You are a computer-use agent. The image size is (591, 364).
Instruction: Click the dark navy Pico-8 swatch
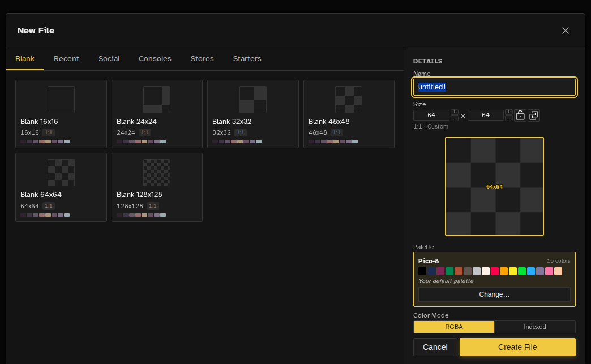(x=431, y=271)
